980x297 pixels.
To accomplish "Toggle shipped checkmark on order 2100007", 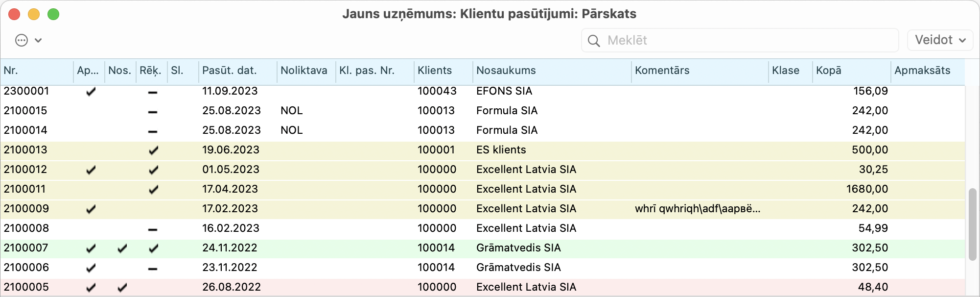I will (x=122, y=248).
